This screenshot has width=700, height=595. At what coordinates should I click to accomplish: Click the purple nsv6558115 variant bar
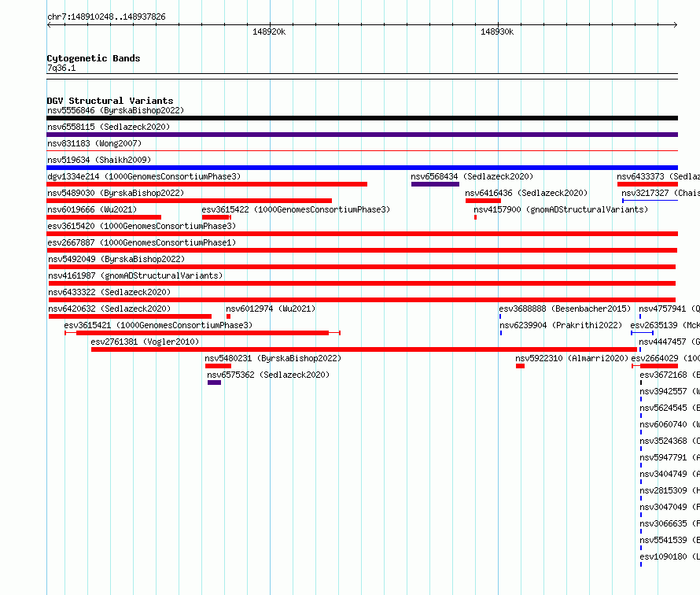point(362,135)
